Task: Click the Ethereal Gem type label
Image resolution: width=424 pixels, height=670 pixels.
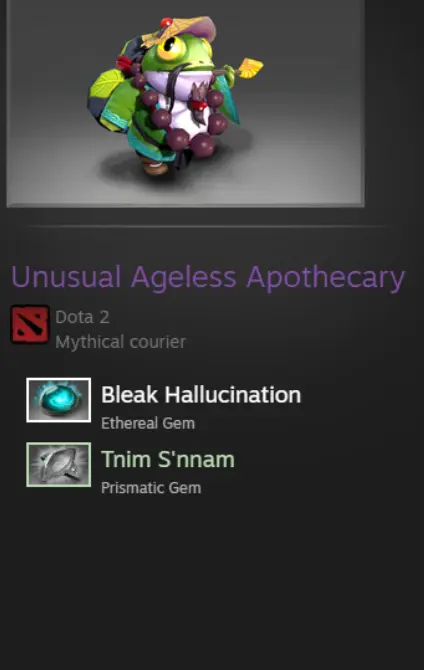Action: tap(148, 423)
